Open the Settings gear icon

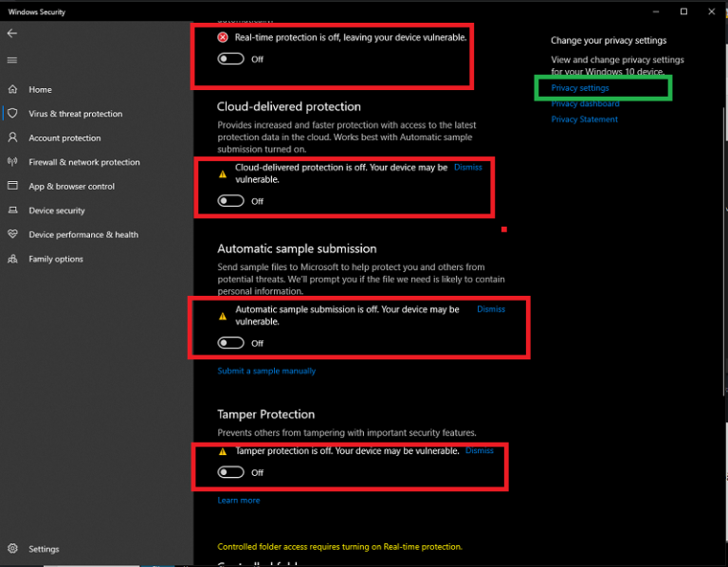click(x=12, y=549)
